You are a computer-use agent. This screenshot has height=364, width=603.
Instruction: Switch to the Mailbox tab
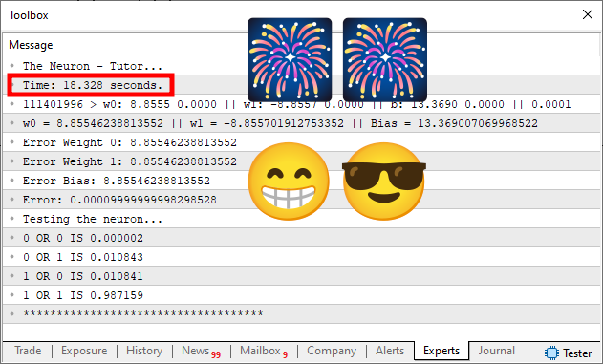pos(264,351)
